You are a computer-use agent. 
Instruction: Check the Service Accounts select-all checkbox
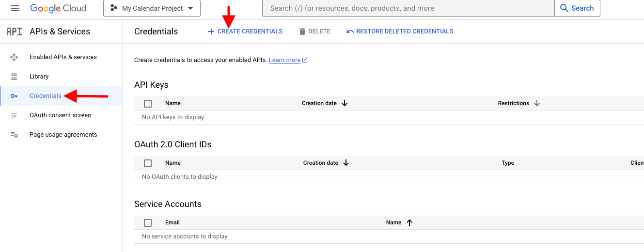coord(148,222)
